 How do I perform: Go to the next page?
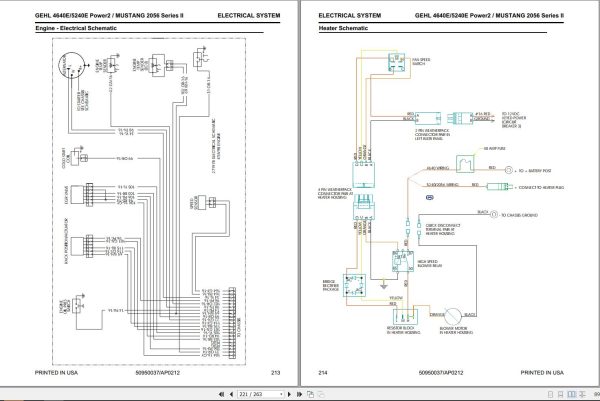[289, 394]
